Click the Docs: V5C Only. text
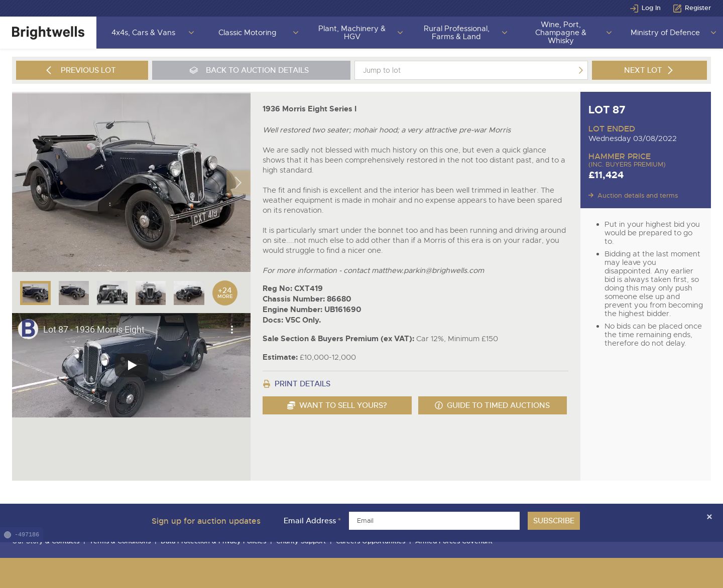Viewport: 723px width, 588px height. (292, 320)
